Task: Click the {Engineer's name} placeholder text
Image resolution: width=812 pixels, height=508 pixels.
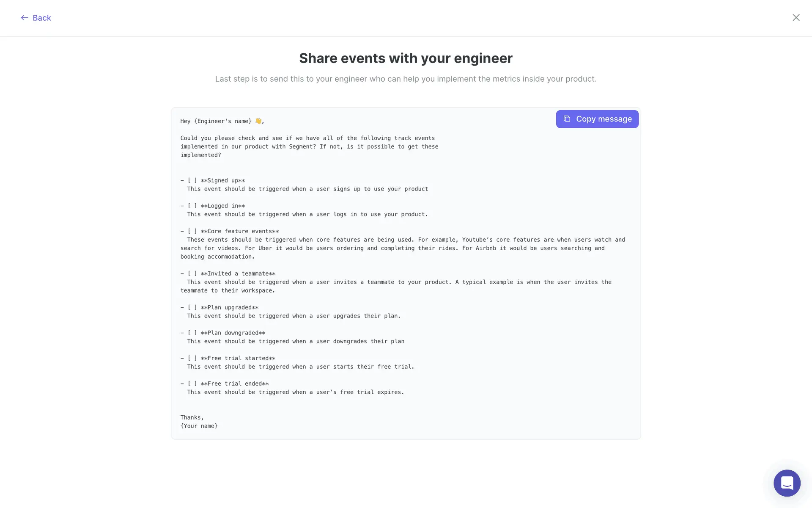Action: [222, 121]
